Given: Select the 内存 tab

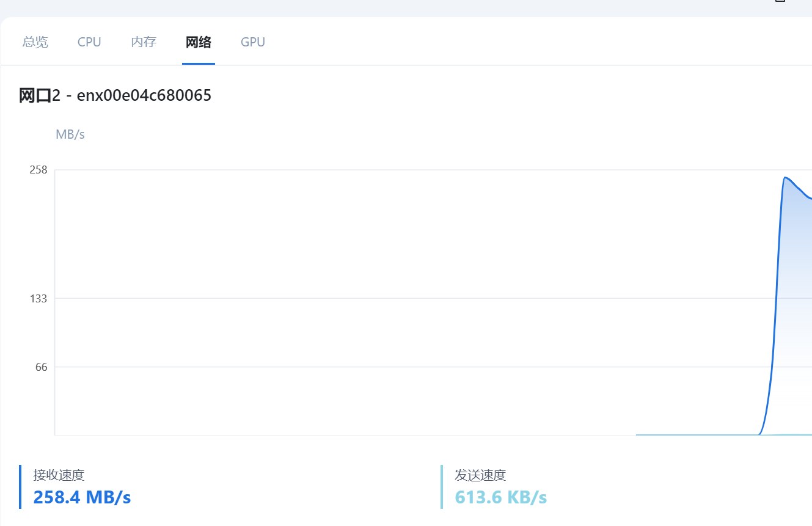Looking at the screenshot, I should point(144,42).
